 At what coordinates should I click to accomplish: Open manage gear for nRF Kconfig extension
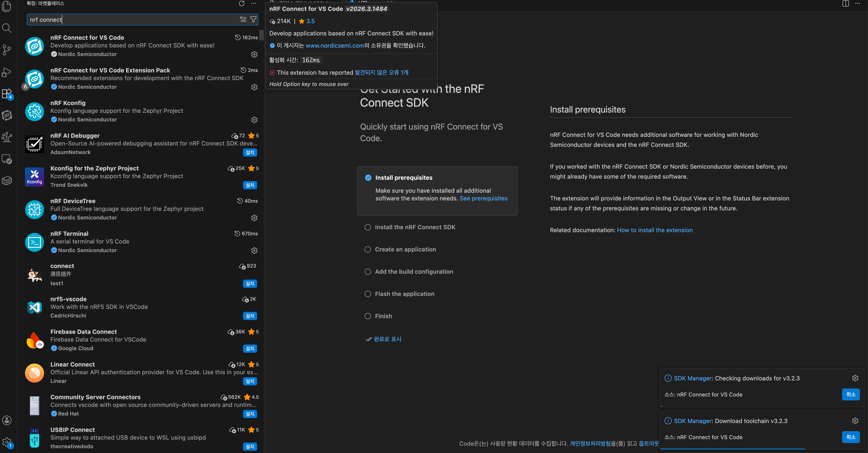254,120
